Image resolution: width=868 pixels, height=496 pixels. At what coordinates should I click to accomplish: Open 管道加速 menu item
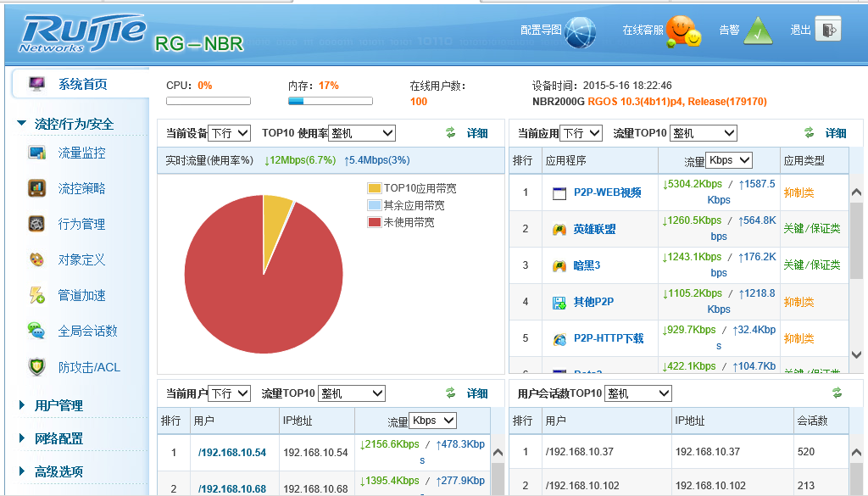82,296
